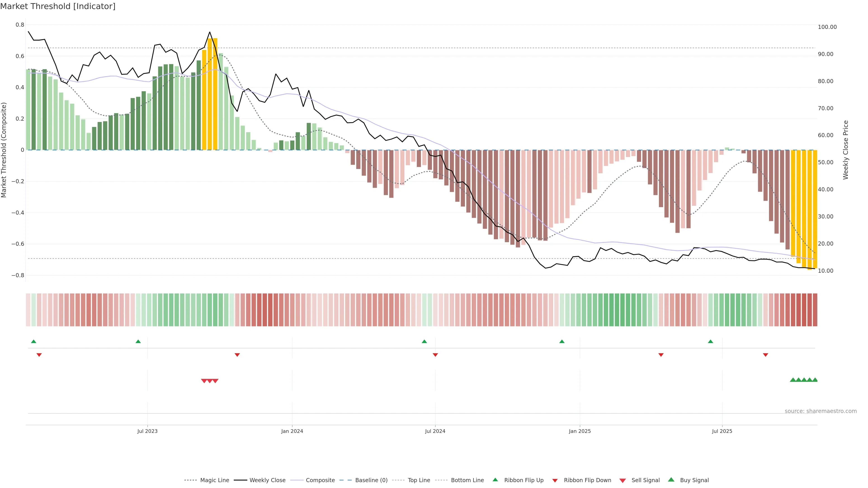Click the Sell Signal legend icon
This screenshot has height=488, width=868.
point(623,481)
